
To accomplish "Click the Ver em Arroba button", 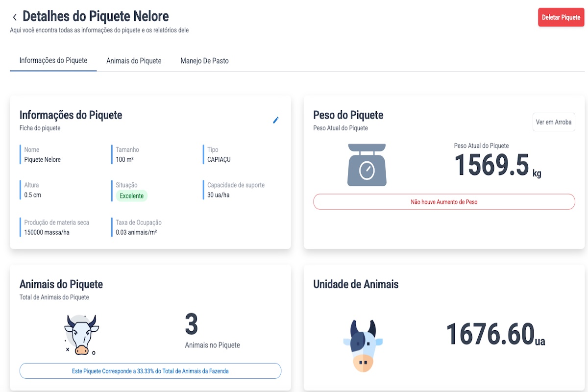I will (554, 122).
